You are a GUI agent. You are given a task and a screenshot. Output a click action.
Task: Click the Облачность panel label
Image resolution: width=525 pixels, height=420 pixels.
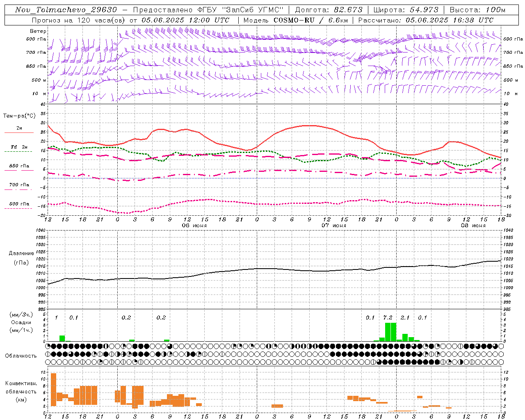pyautogui.click(x=21, y=356)
